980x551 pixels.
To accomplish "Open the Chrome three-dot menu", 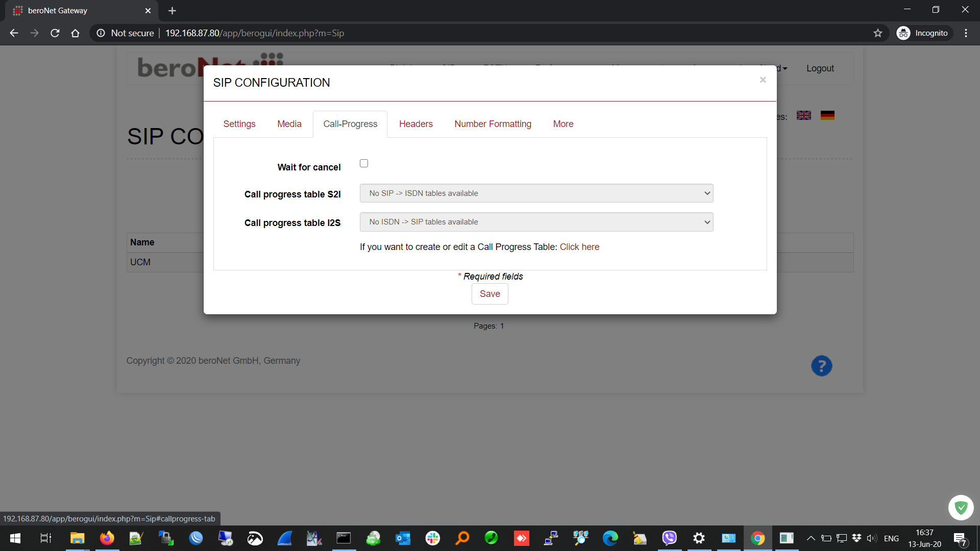I will [x=966, y=33].
